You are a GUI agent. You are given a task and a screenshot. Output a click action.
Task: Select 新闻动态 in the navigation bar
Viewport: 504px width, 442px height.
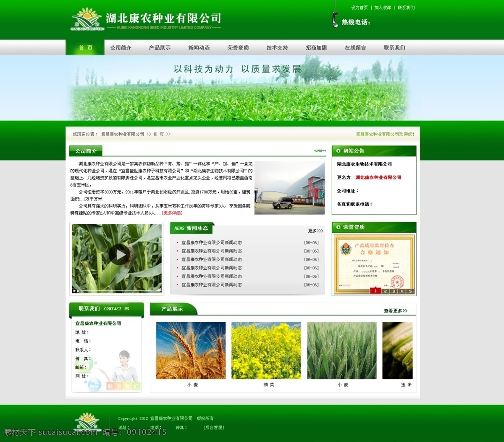(199, 47)
